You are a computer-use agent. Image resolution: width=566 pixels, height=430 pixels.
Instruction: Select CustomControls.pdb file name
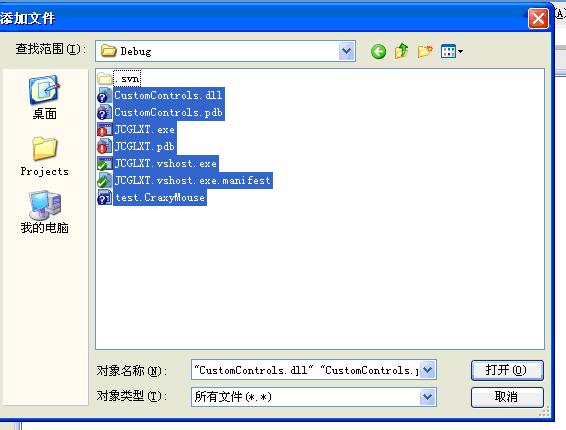[169, 112]
